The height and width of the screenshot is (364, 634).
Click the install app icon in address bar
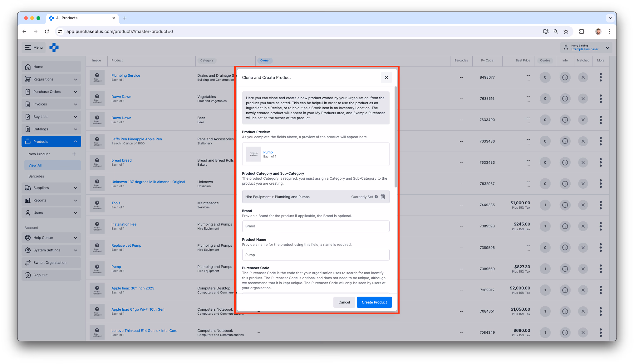tap(546, 32)
